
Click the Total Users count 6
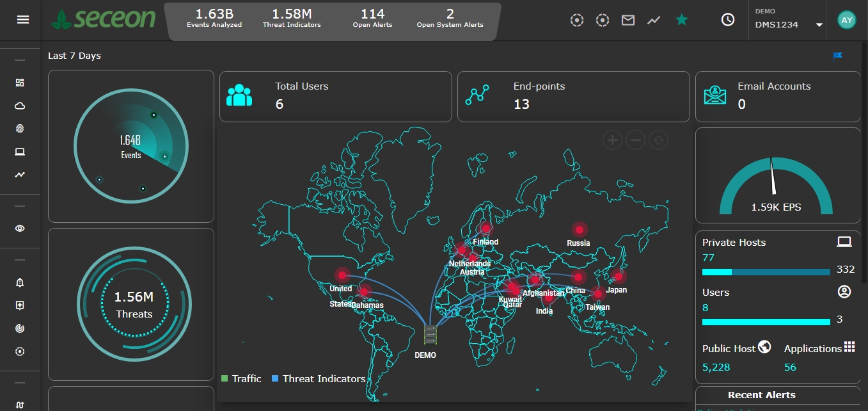click(x=280, y=104)
